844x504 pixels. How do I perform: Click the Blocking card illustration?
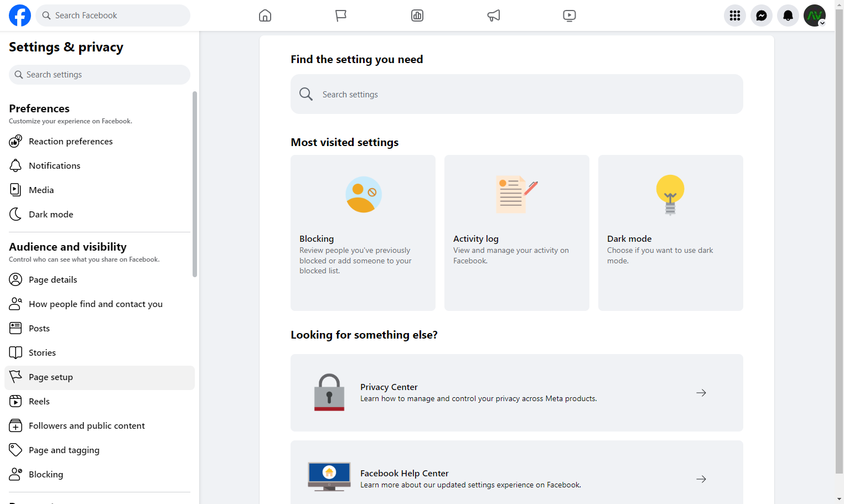[364, 195]
